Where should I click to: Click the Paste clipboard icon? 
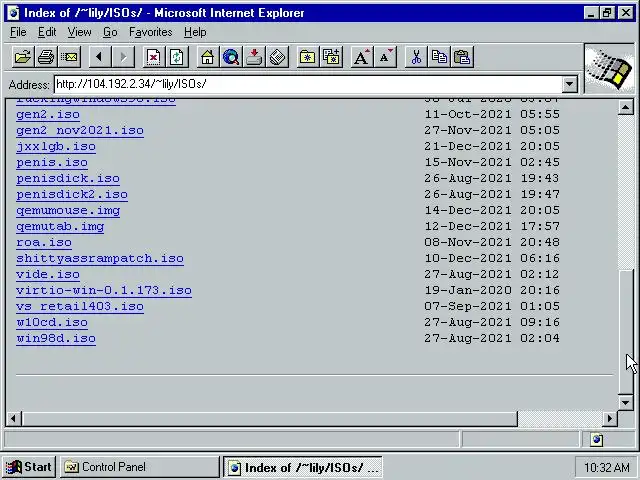[x=462, y=57]
